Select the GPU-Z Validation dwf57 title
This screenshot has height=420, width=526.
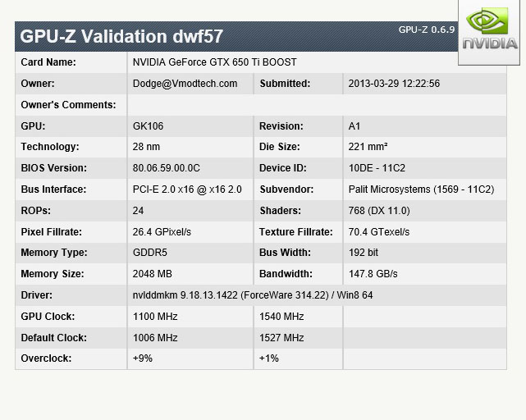pyautogui.click(x=121, y=36)
